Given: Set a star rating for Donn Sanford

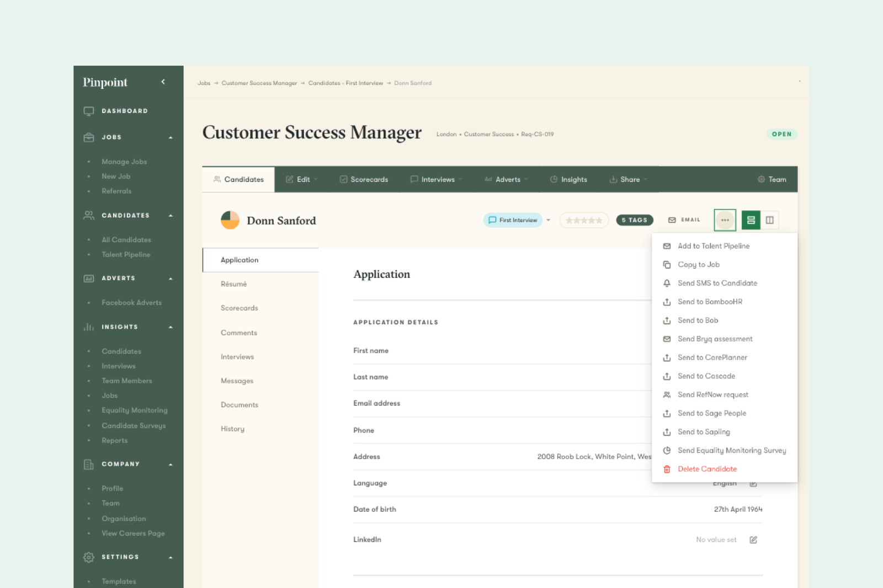Looking at the screenshot, I should click(583, 220).
